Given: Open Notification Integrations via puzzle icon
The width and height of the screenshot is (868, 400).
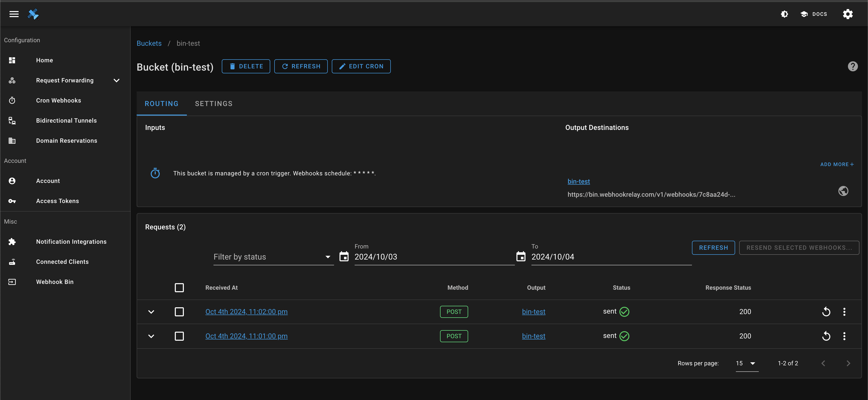Looking at the screenshot, I should (12, 242).
